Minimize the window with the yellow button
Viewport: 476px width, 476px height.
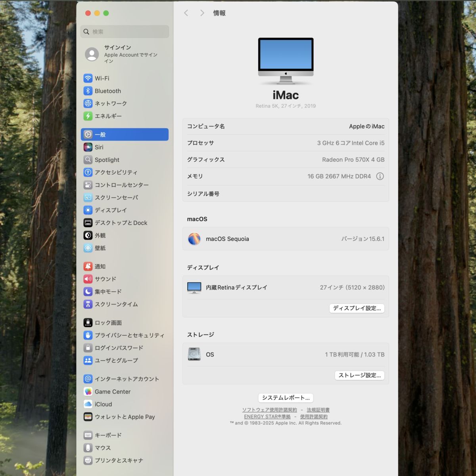coord(97,13)
